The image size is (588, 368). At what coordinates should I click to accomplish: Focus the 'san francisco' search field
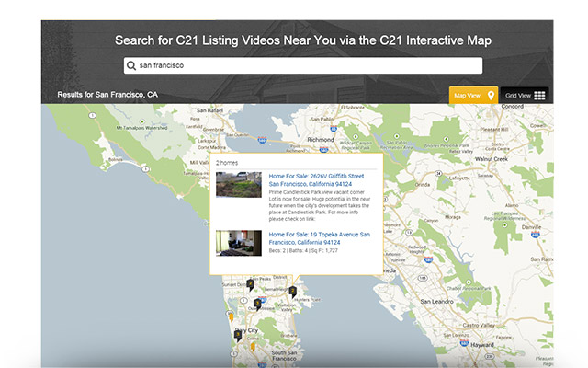303,65
